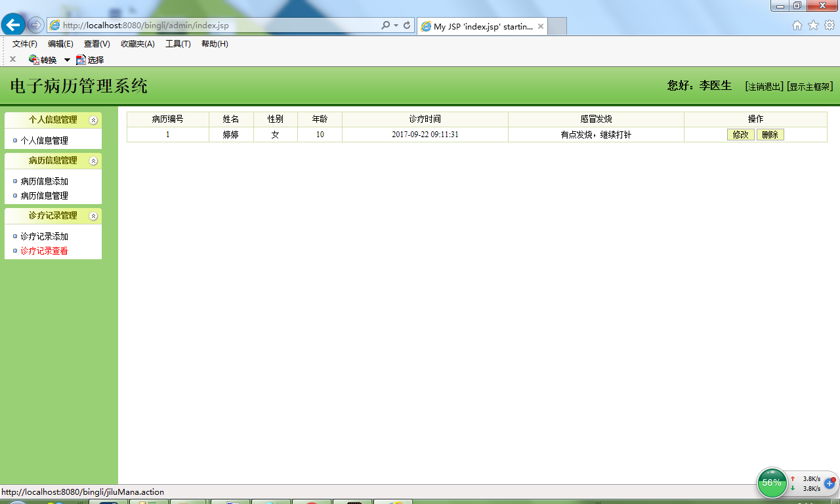Screen dimensions: 840x504
Task: Open the 诊疗记录添加 sidebar link
Action: [44, 236]
